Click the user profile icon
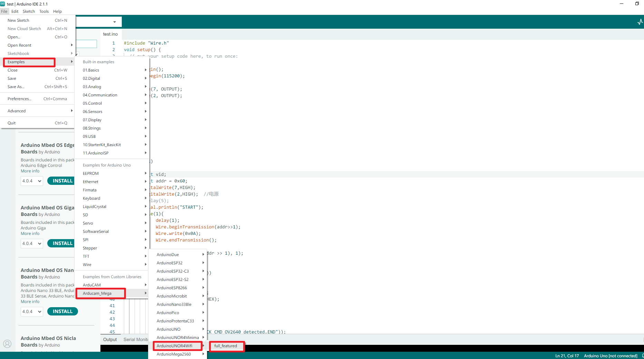 tap(7, 344)
